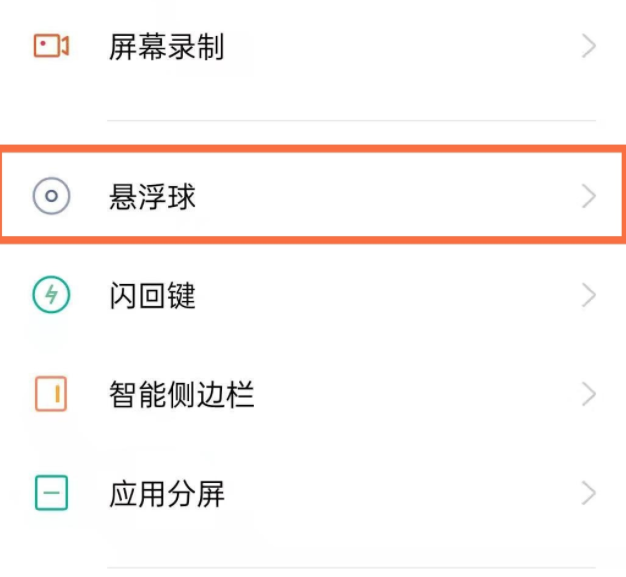The height and width of the screenshot is (577, 626).
Task: Click the screen recording camera icon
Action: 50,46
